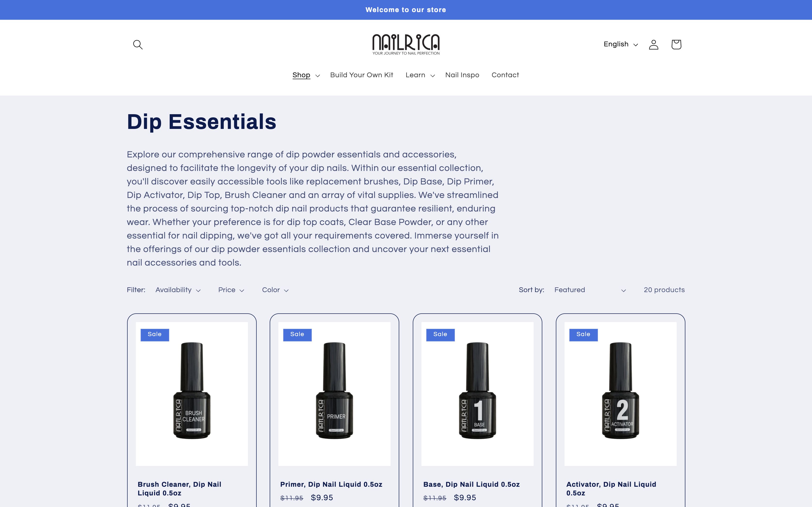This screenshot has height=507, width=812.
Task: Open Primer bottle product image
Action: coord(334,394)
